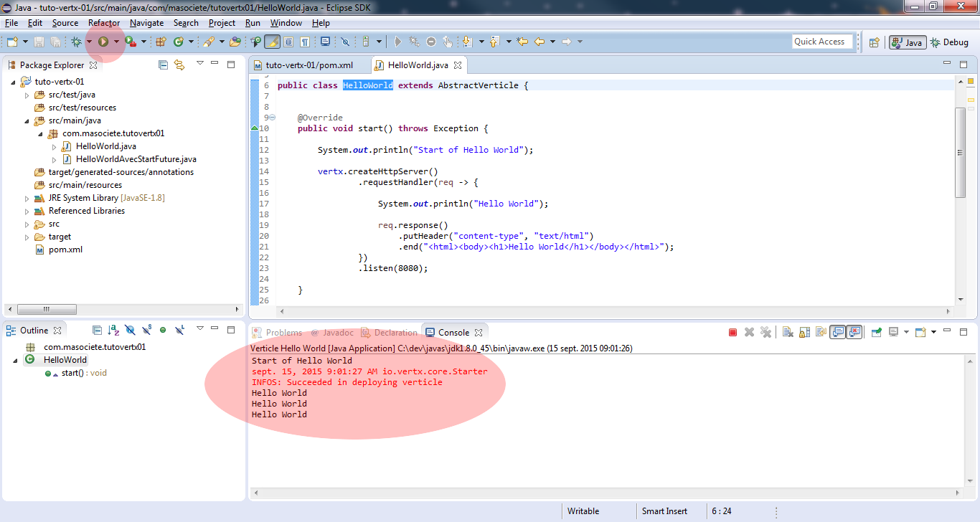Open the Run button dropdown arrow

[x=116, y=42]
